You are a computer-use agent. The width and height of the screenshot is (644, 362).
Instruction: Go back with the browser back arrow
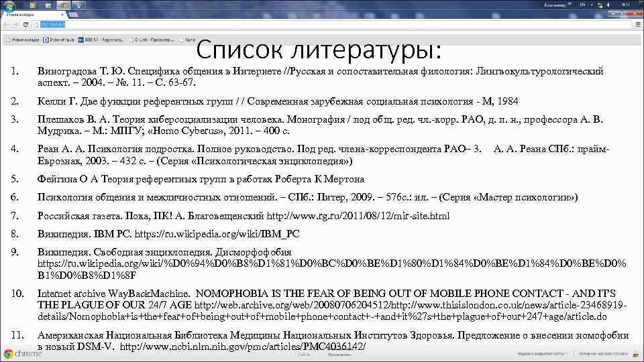click(6, 25)
